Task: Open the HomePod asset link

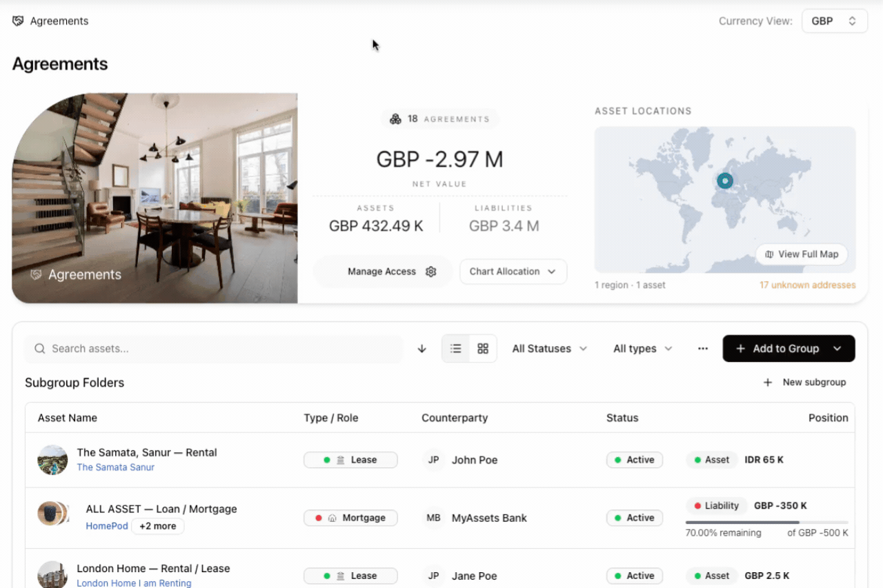Action: (107, 526)
